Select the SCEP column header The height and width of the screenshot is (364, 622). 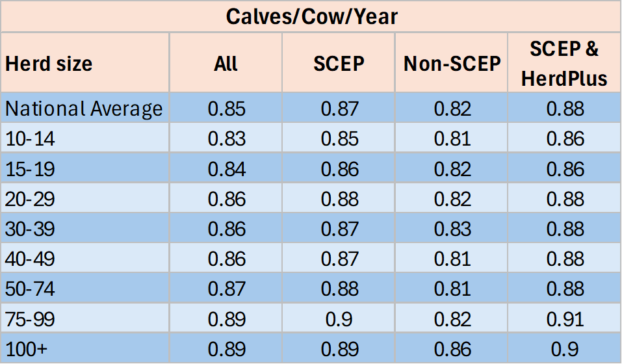(339, 64)
